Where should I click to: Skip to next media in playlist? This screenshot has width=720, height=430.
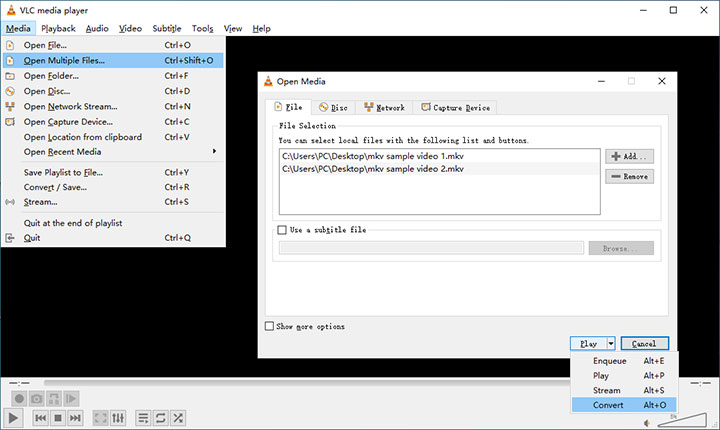[75, 418]
